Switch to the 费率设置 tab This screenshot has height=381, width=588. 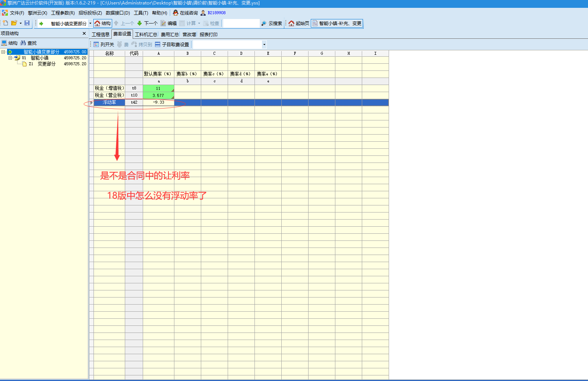[122, 34]
